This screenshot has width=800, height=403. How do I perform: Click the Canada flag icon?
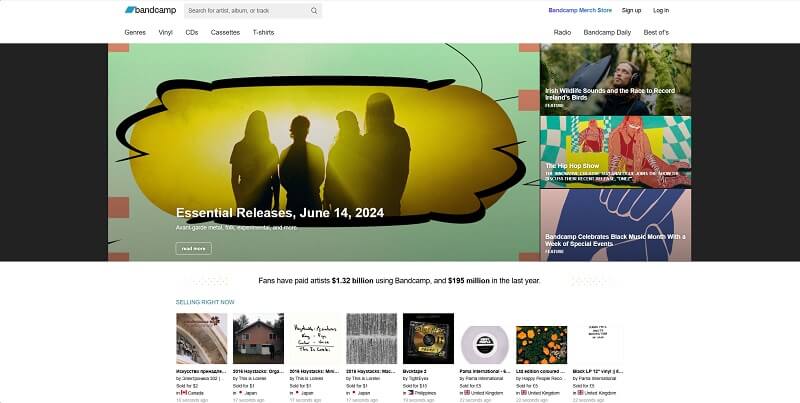point(184,393)
